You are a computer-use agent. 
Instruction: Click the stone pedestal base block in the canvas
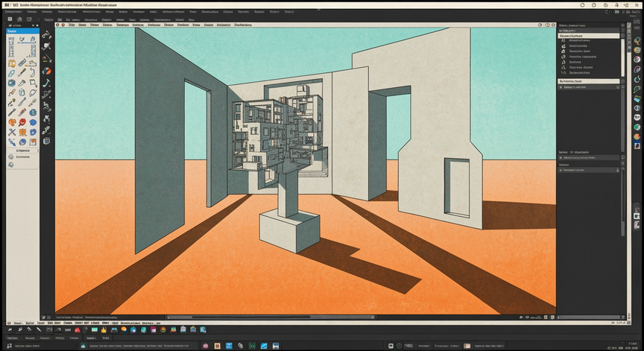(289, 231)
